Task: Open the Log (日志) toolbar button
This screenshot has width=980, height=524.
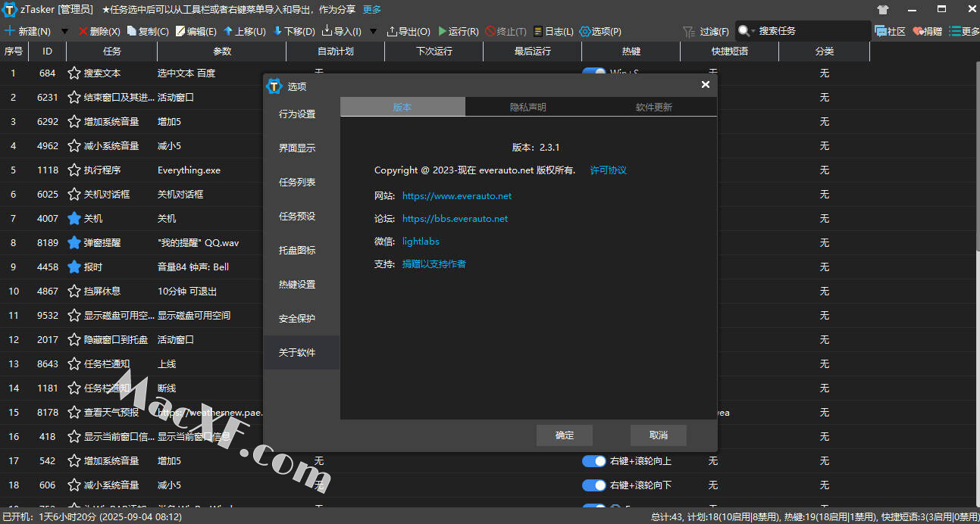Action: [x=553, y=32]
